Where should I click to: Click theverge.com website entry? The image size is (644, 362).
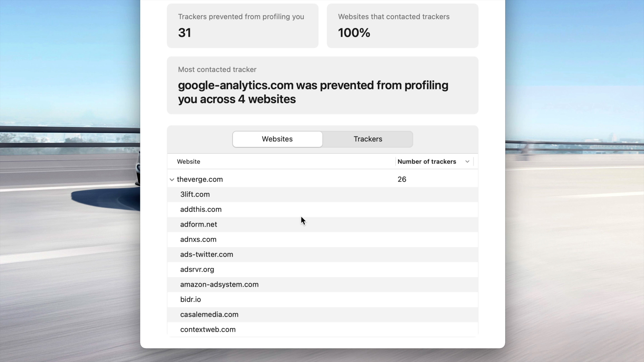200,179
